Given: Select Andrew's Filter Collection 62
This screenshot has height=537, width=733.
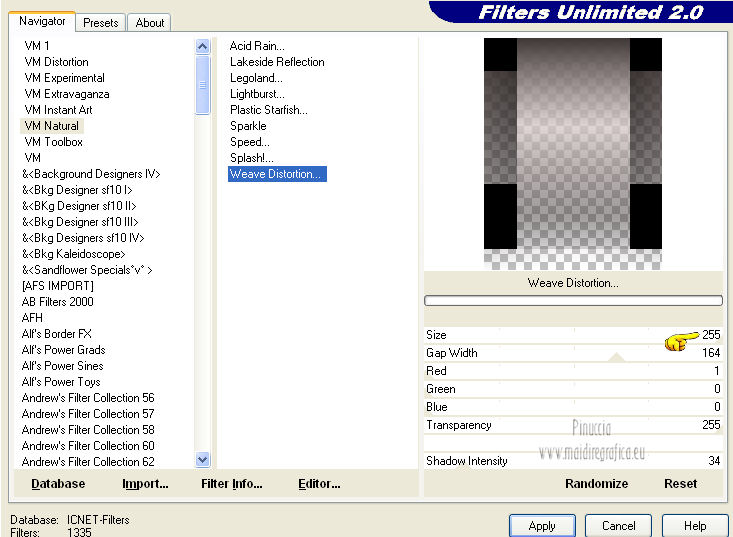Looking at the screenshot, I should coord(88,462).
